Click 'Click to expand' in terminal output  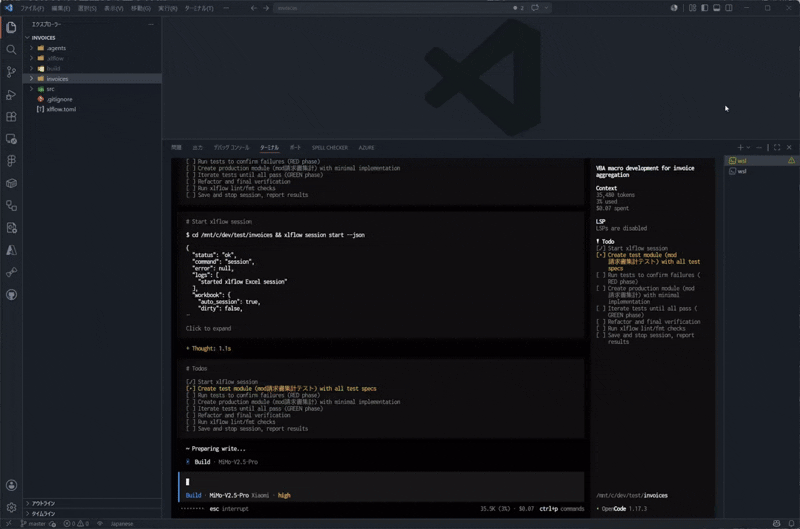pyautogui.click(x=208, y=329)
